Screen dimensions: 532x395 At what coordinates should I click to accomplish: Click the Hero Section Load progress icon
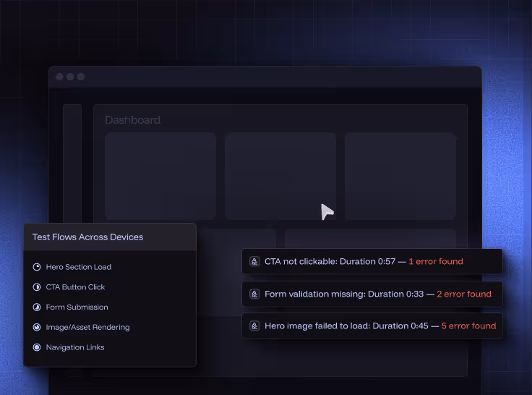37,267
